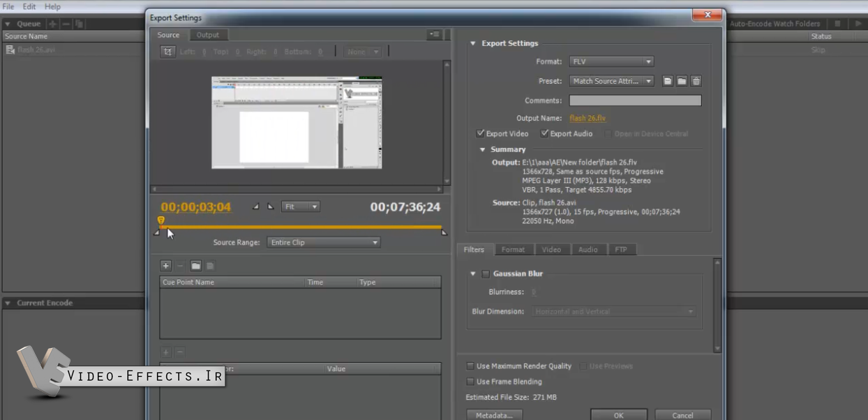Click the file icon beside flash 26.avi
This screenshot has height=420, width=868.
tap(10, 50)
